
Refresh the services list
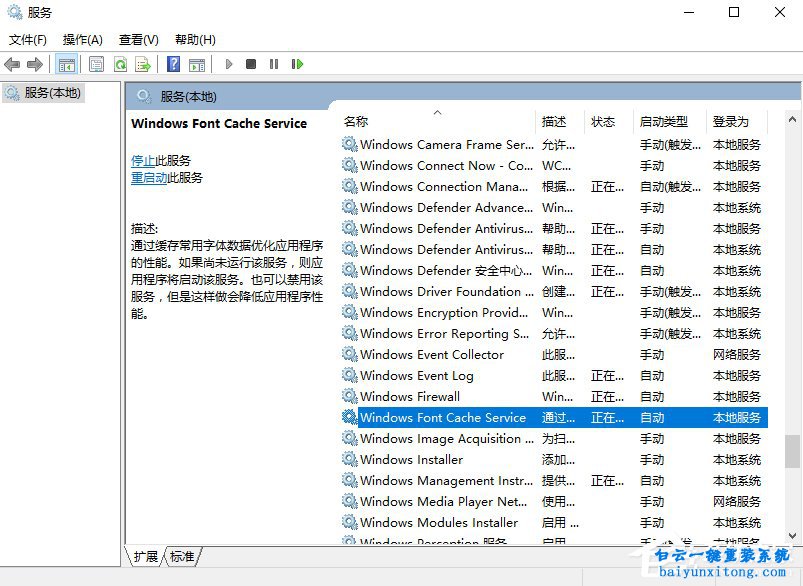[x=120, y=64]
